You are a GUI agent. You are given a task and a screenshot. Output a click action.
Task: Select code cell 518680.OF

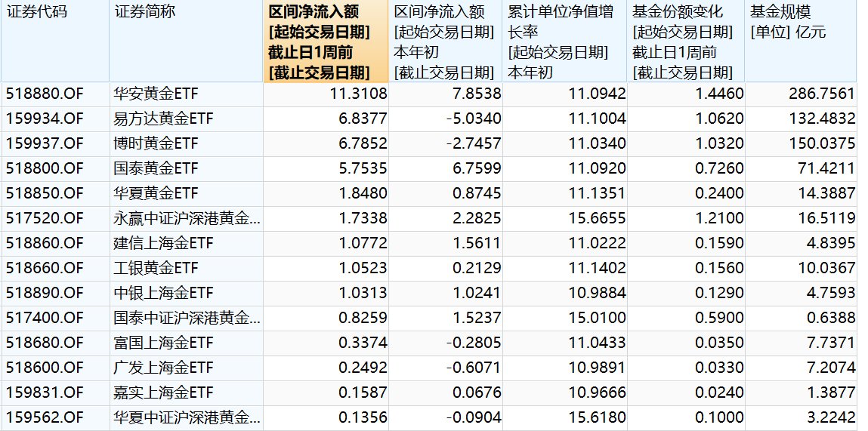tap(45, 343)
